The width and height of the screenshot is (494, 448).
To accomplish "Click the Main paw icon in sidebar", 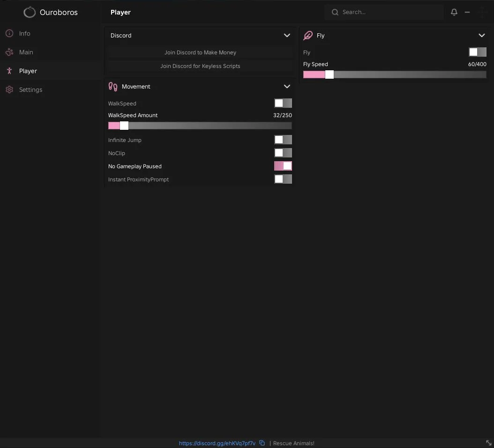I will coord(9,52).
